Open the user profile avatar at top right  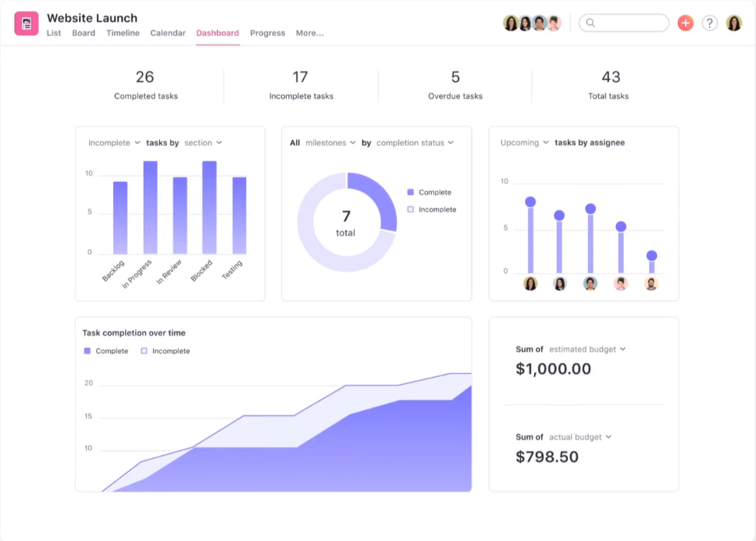point(734,23)
